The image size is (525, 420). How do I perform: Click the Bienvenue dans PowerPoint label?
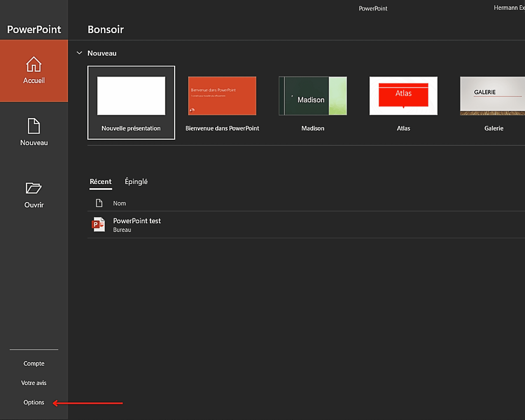(x=222, y=128)
